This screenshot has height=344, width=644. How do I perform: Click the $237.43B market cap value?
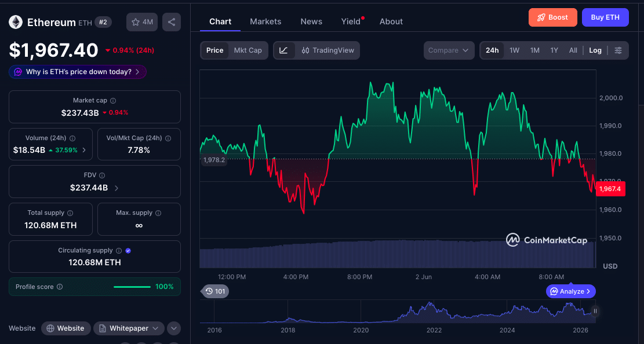point(80,113)
